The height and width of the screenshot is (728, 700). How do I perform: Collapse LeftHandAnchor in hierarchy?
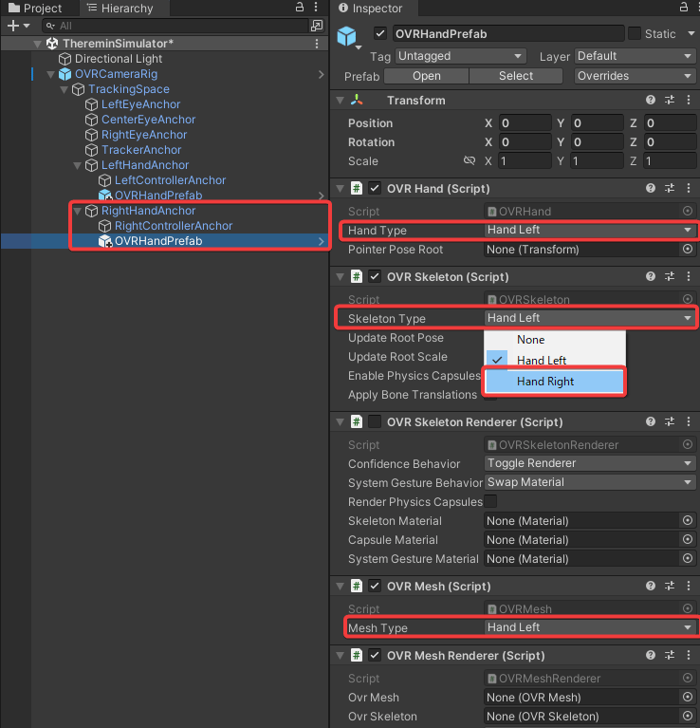click(x=78, y=165)
